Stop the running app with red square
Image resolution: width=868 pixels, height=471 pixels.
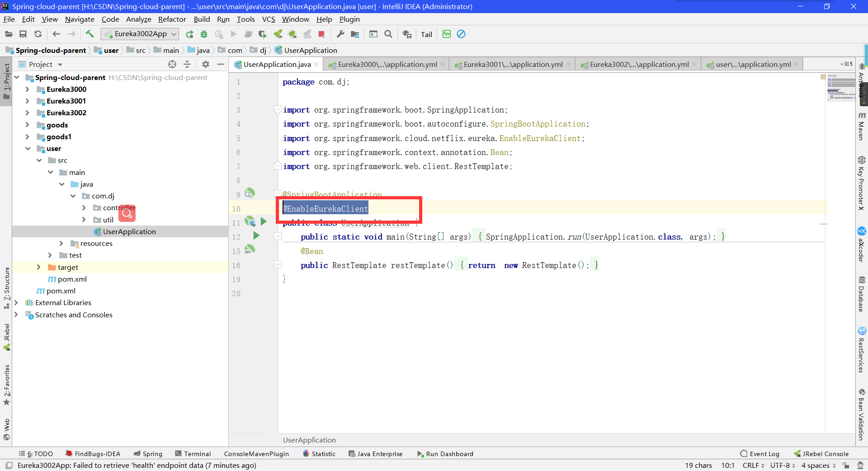point(321,34)
